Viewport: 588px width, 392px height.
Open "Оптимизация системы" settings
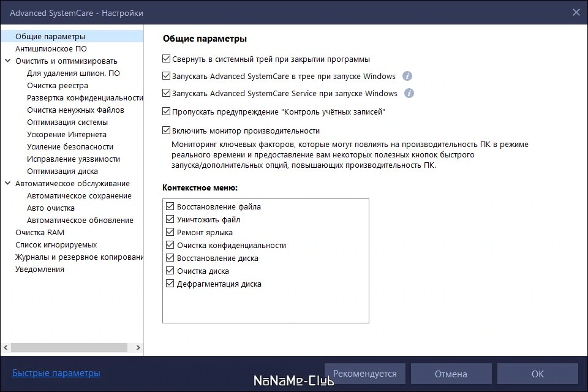67,123
